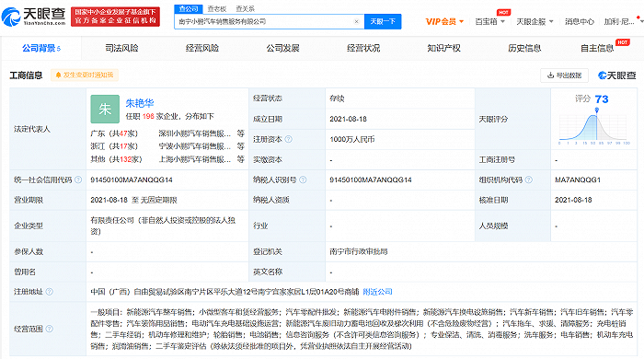
Task: Open 深圳小鹏汽车销售服... company link
Action: tap(195, 133)
